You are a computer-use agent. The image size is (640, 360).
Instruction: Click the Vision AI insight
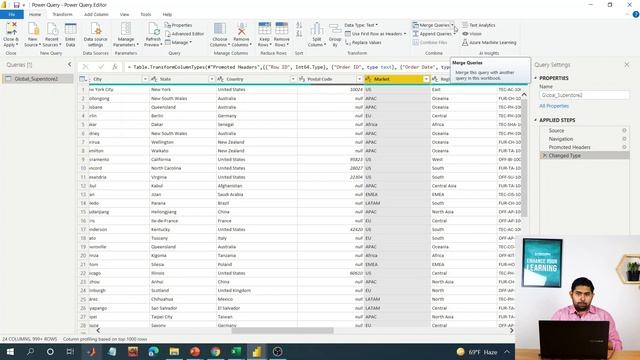coord(472,33)
